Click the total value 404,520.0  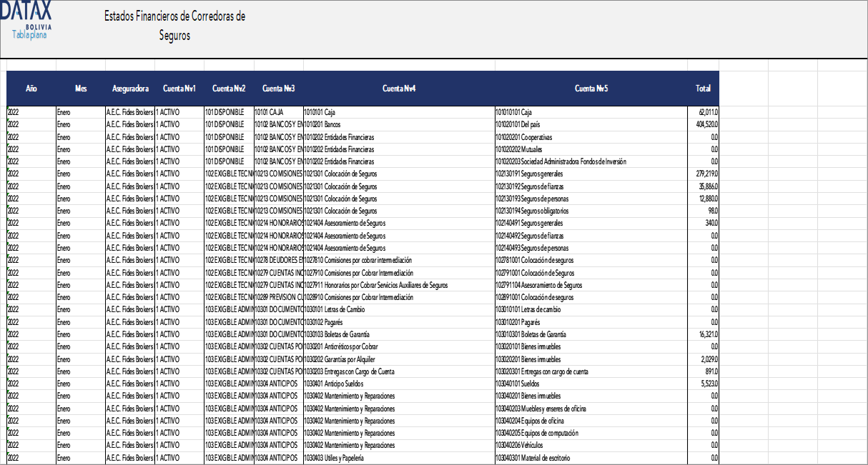click(704, 124)
